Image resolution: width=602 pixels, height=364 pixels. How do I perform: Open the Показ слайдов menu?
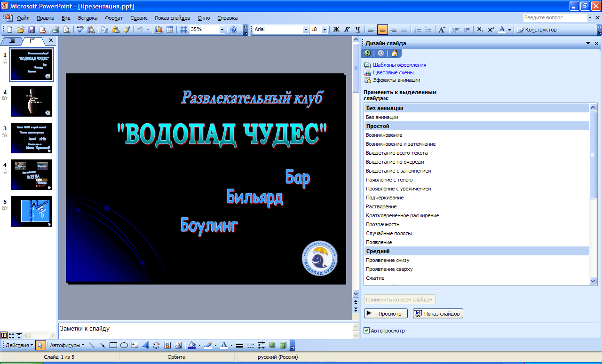click(x=172, y=18)
